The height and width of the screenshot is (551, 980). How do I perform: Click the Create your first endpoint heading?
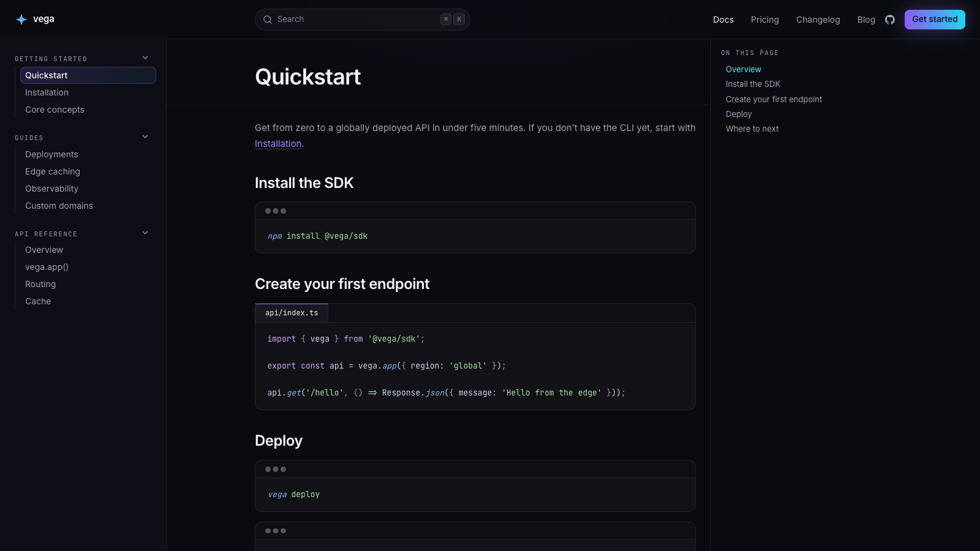342,284
